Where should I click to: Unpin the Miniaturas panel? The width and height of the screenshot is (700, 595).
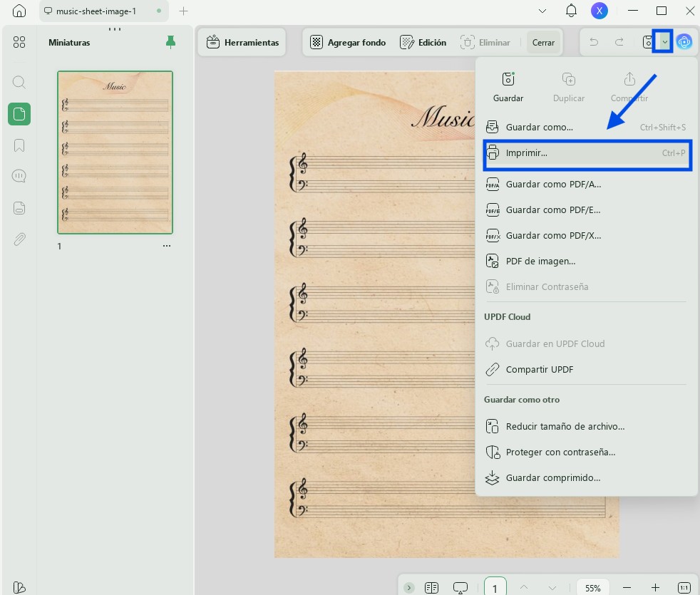[170, 42]
